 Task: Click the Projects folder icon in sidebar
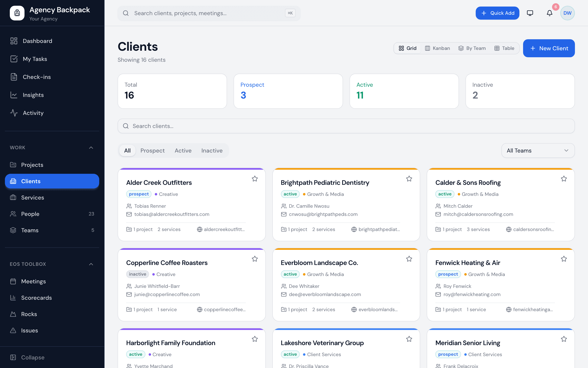pos(13,165)
